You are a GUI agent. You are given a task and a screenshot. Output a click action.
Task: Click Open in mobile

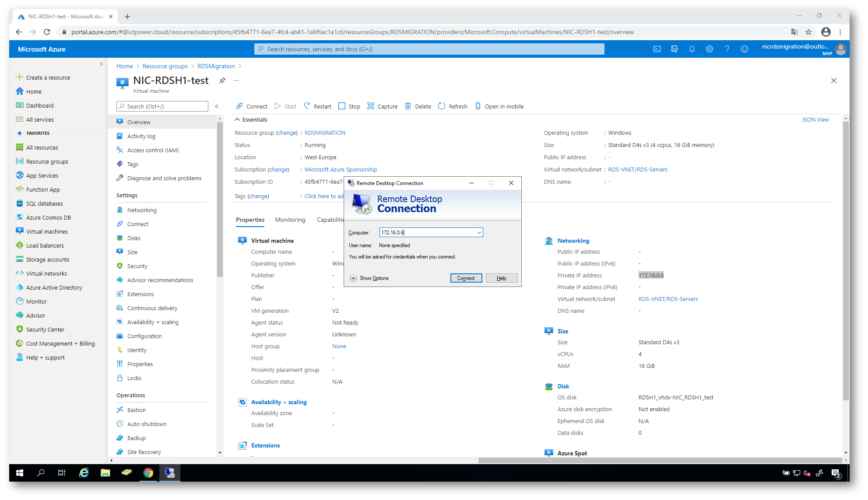[x=499, y=106]
